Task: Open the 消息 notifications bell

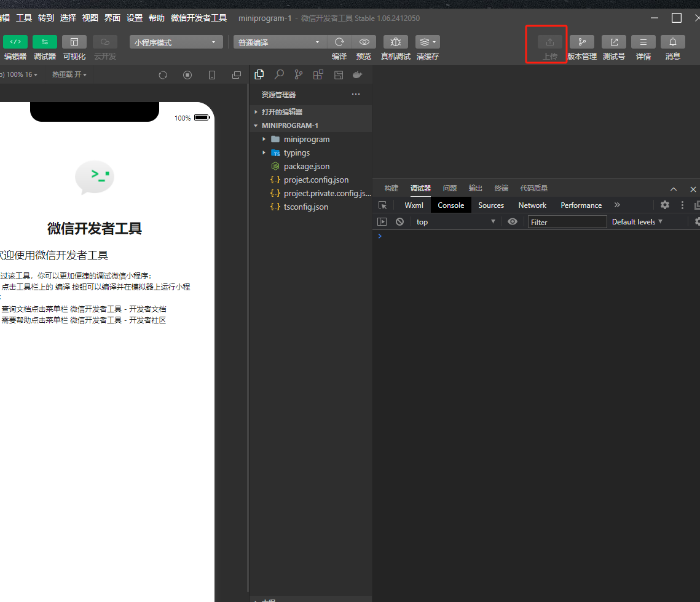Action: point(673,42)
